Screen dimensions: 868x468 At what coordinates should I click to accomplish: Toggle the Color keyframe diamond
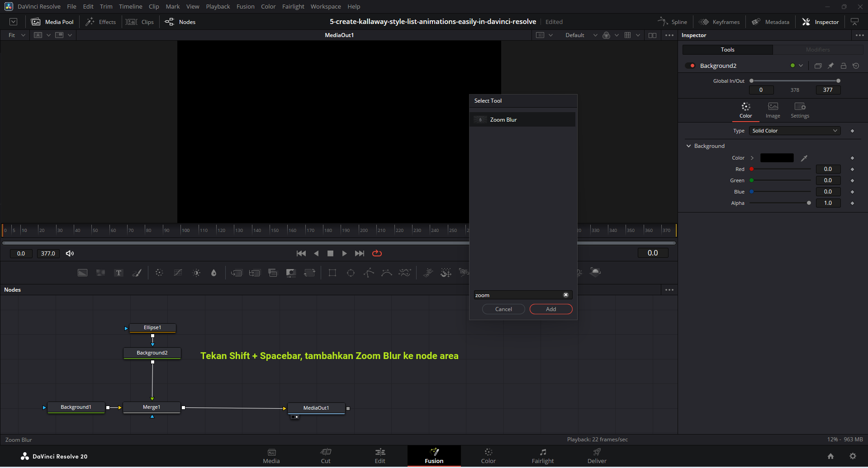coord(852,158)
